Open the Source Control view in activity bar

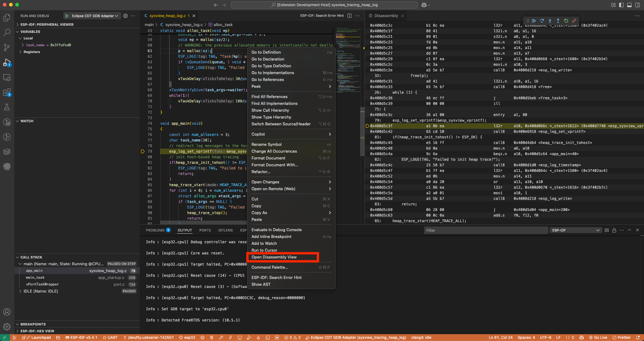click(x=7, y=47)
